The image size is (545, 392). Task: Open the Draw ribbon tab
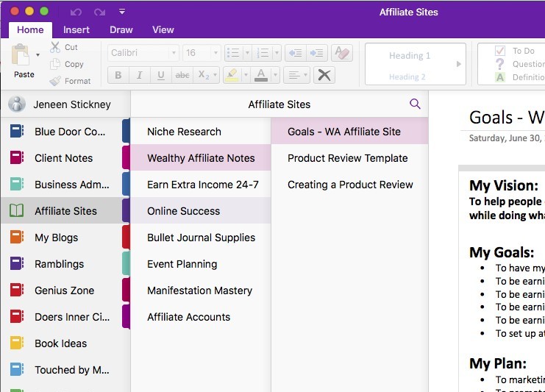coord(121,30)
